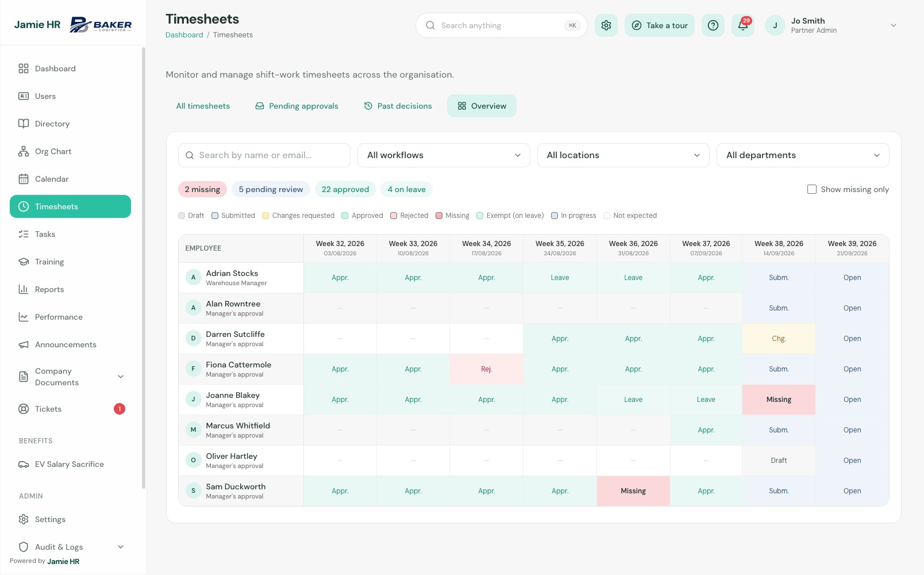Click the 22 approved chip
The width and height of the screenshot is (924, 575).
coord(345,189)
